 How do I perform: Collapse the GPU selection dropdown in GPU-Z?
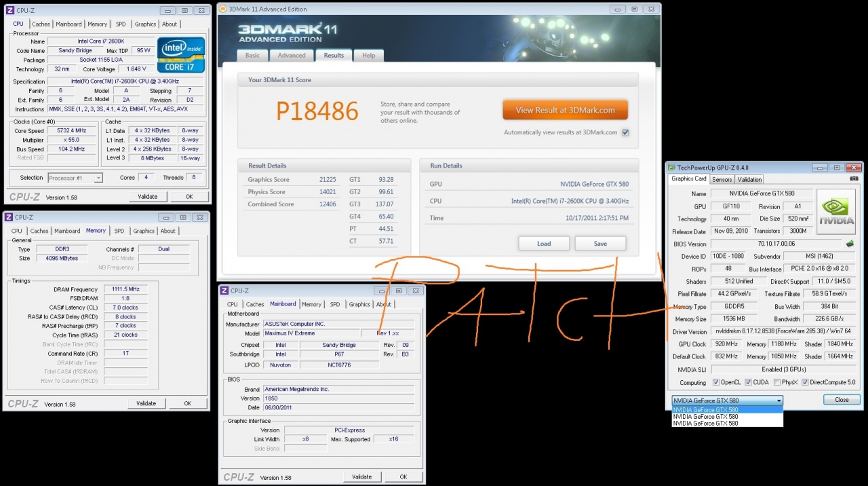[778, 400]
